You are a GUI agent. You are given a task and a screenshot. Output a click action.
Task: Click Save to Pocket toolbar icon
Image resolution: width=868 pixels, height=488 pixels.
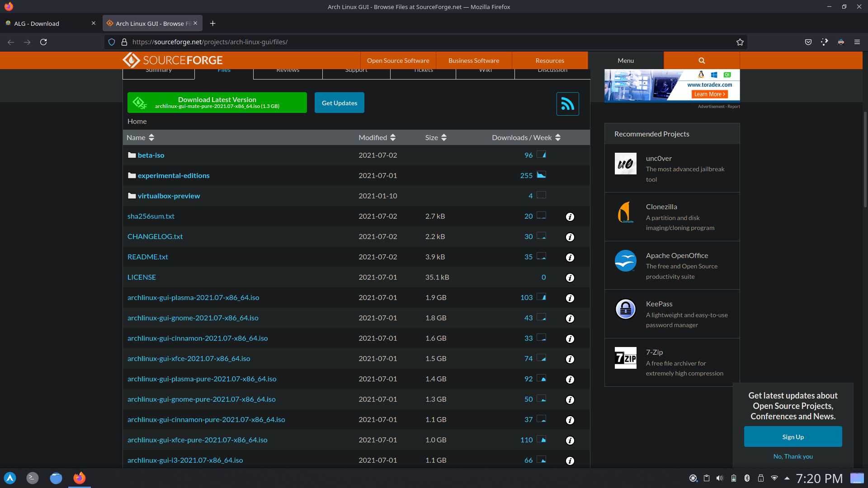(808, 42)
